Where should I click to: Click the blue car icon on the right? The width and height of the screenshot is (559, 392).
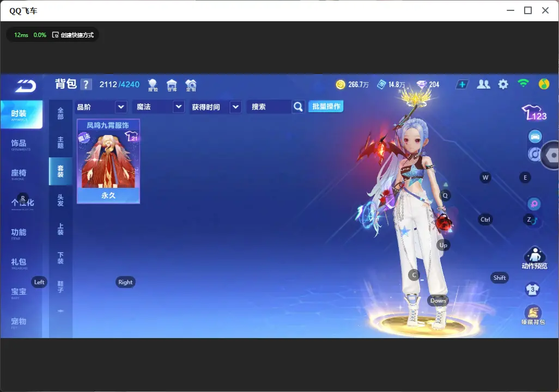click(x=535, y=137)
